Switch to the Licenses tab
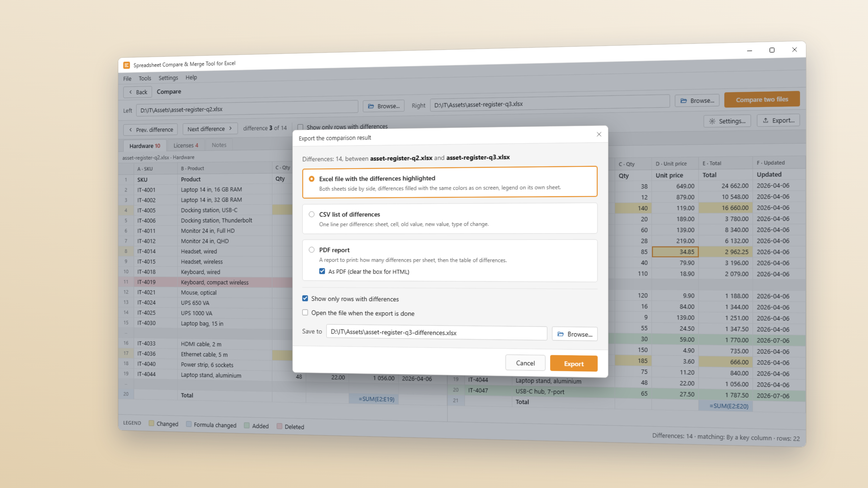Image resolution: width=868 pixels, height=488 pixels. (186, 145)
